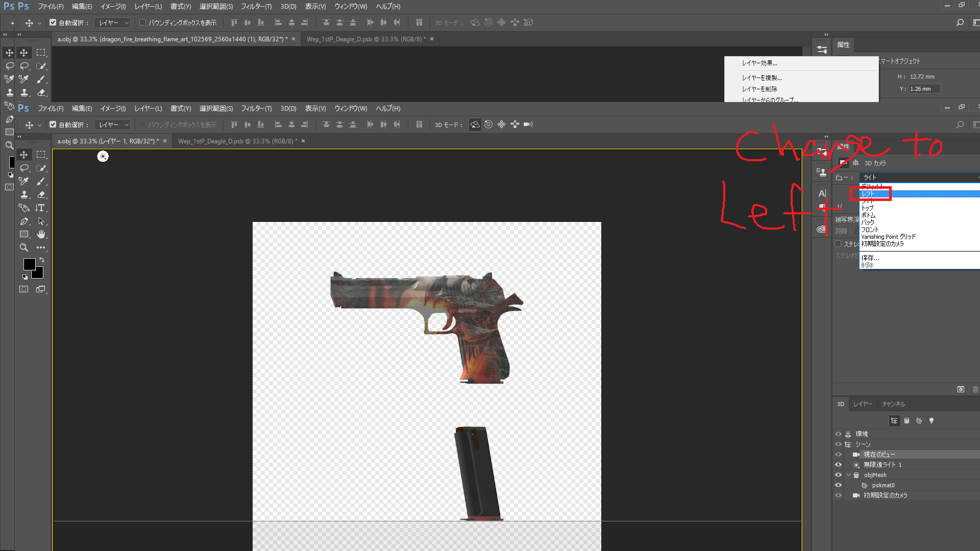Image resolution: width=980 pixels, height=551 pixels.
Task: Click the foreground color swatch
Action: tap(29, 264)
